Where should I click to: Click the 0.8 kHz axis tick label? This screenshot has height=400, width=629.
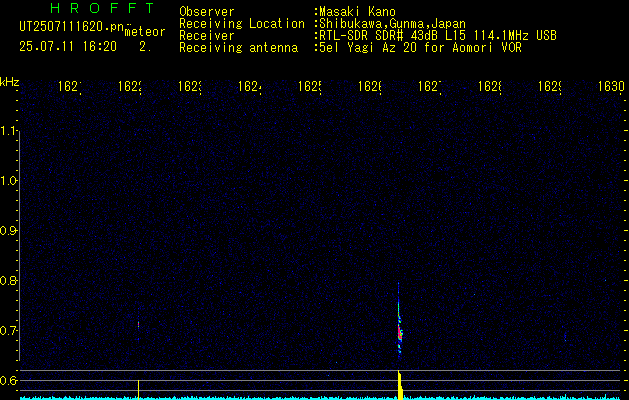point(8,280)
